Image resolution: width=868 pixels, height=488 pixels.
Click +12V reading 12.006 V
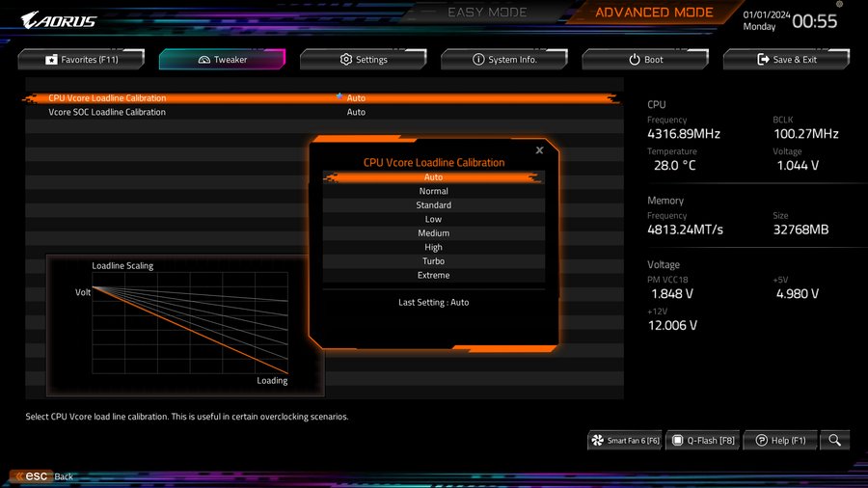672,325
